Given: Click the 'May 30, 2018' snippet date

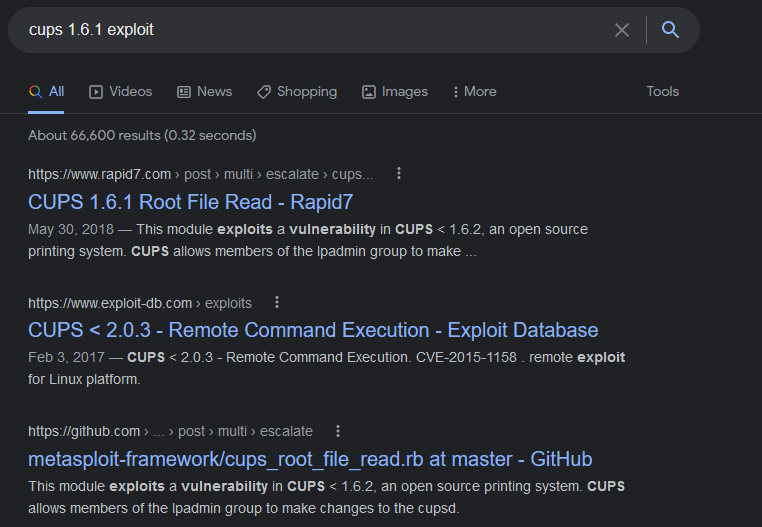Looking at the screenshot, I should 71,229.
